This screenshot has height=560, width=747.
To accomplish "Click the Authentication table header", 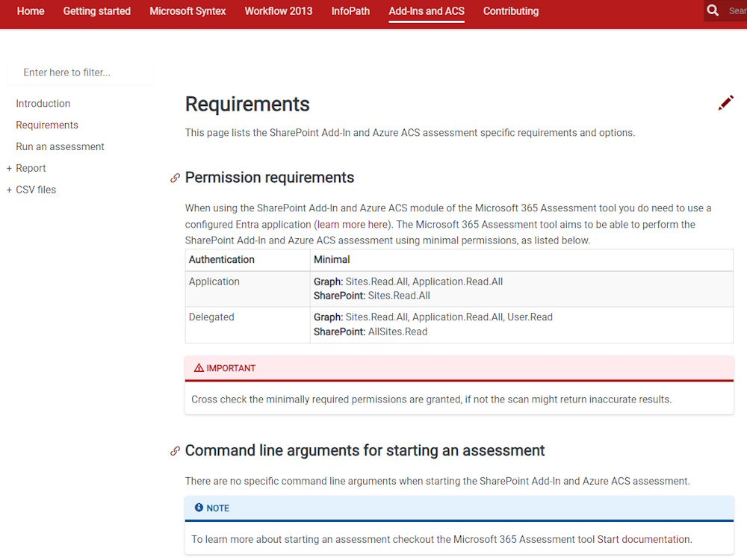I will pyautogui.click(x=248, y=260).
